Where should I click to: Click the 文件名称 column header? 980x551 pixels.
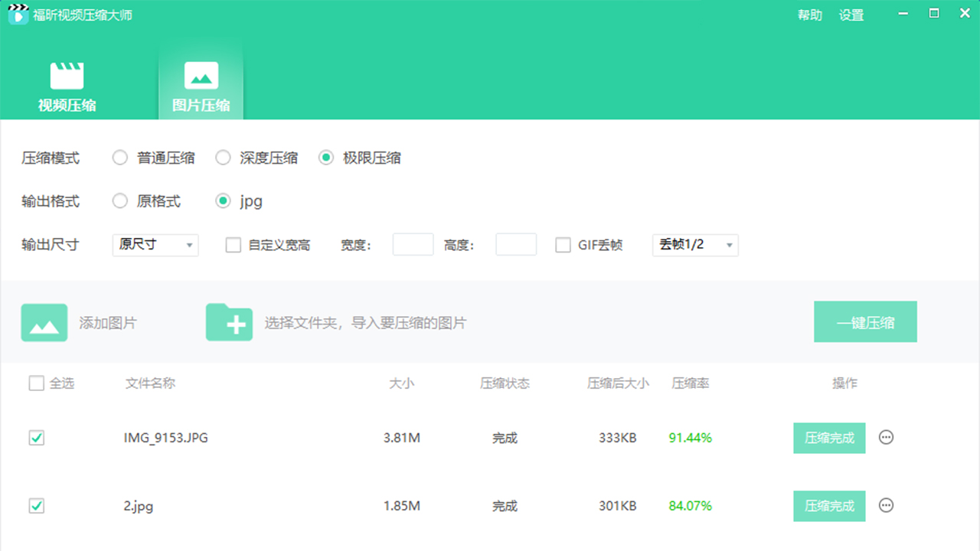[x=150, y=383]
